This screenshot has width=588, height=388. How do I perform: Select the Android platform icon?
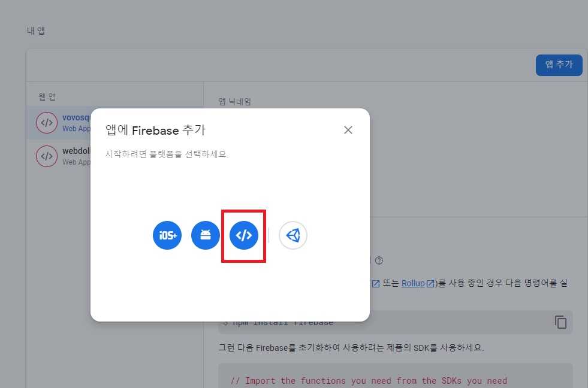(206, 235)
